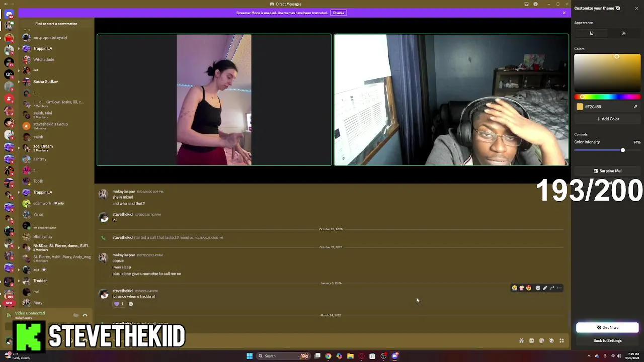Click the gift icon in message bar
The height and width of the screenshot is (362, 644).
tap(521, 340)
